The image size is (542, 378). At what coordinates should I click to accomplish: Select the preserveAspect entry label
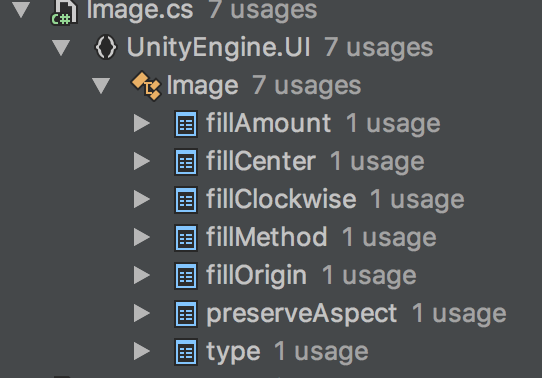[301, 314]
